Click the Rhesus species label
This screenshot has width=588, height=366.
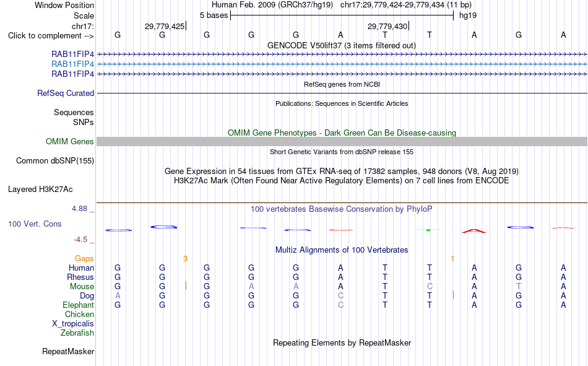(80, 277)
